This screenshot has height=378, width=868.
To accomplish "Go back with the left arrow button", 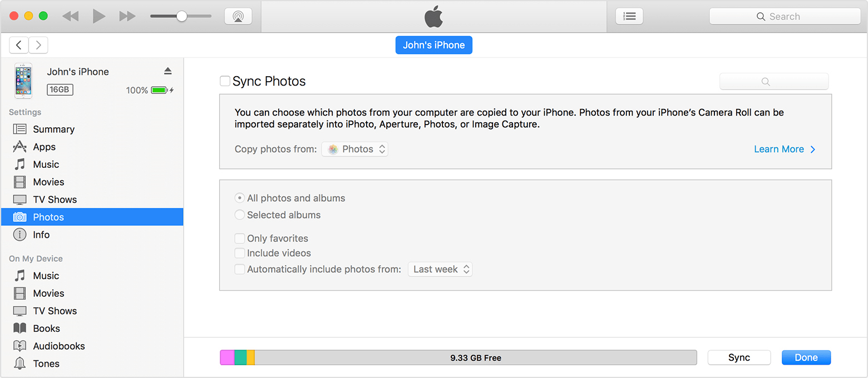I will tap(19, 45).
